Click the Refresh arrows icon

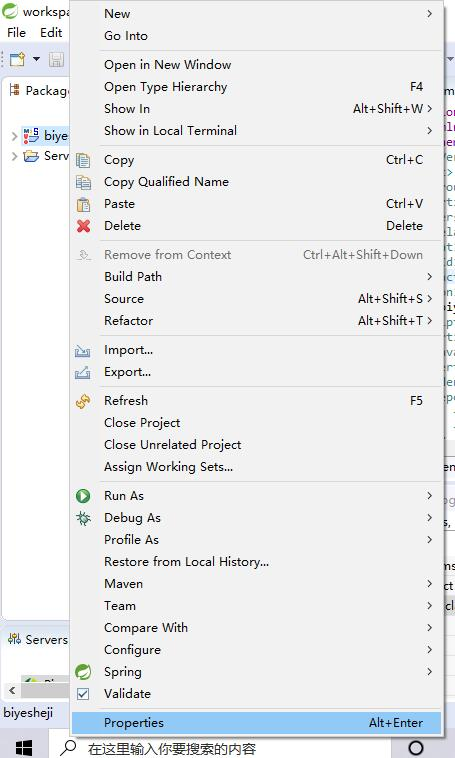click(83, 401)
